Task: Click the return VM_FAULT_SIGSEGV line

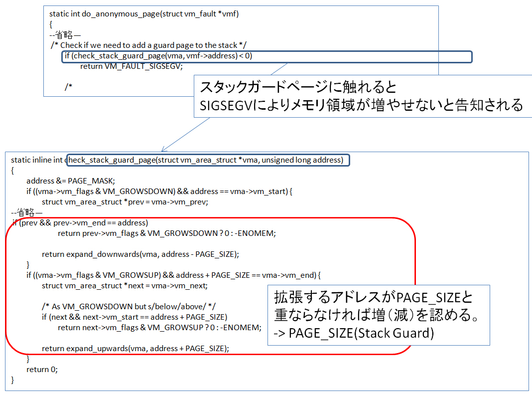Action: (131, 65)
